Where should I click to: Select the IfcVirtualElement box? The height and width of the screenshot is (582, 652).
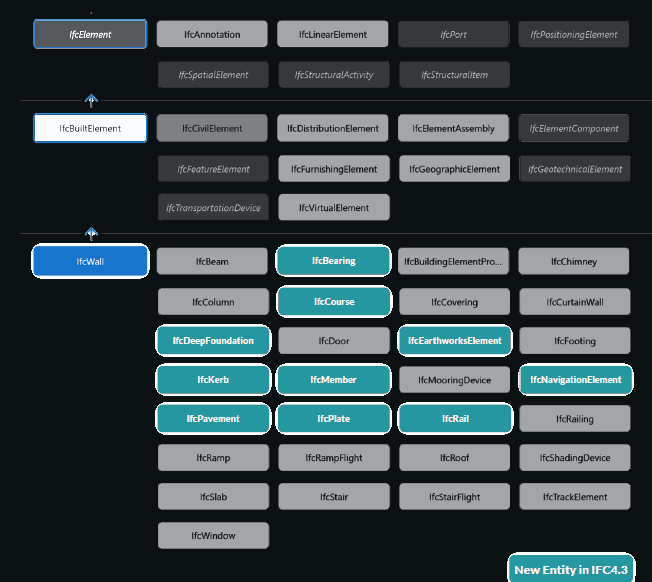pyautogui.click(x=334, y=207)
